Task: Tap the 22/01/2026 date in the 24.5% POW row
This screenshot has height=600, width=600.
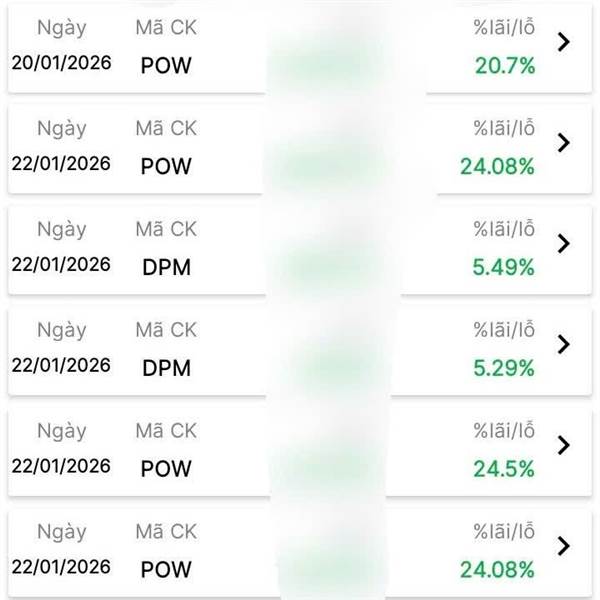Action: [x=61, y=465]
